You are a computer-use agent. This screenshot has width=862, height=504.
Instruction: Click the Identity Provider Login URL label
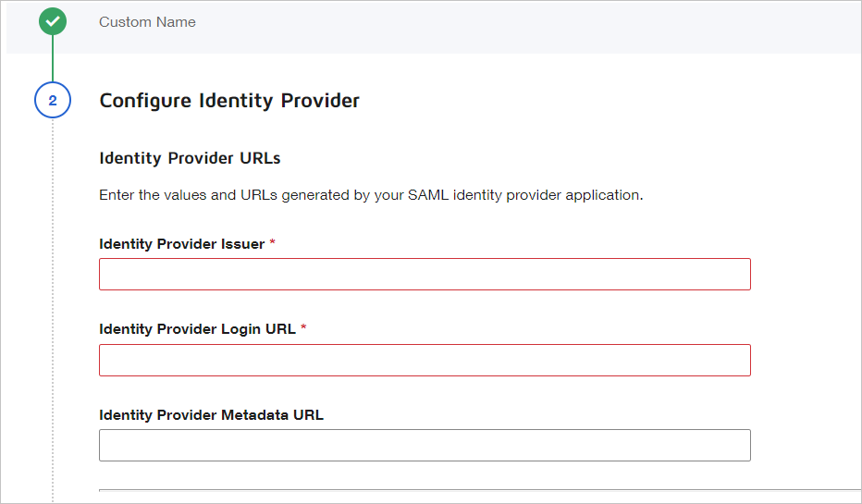tap(197, 329)
